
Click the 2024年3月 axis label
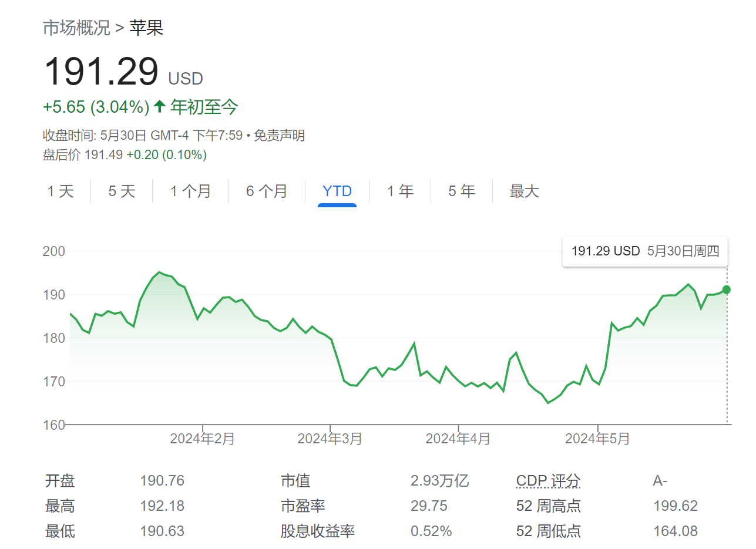click(x=331, y=437)
